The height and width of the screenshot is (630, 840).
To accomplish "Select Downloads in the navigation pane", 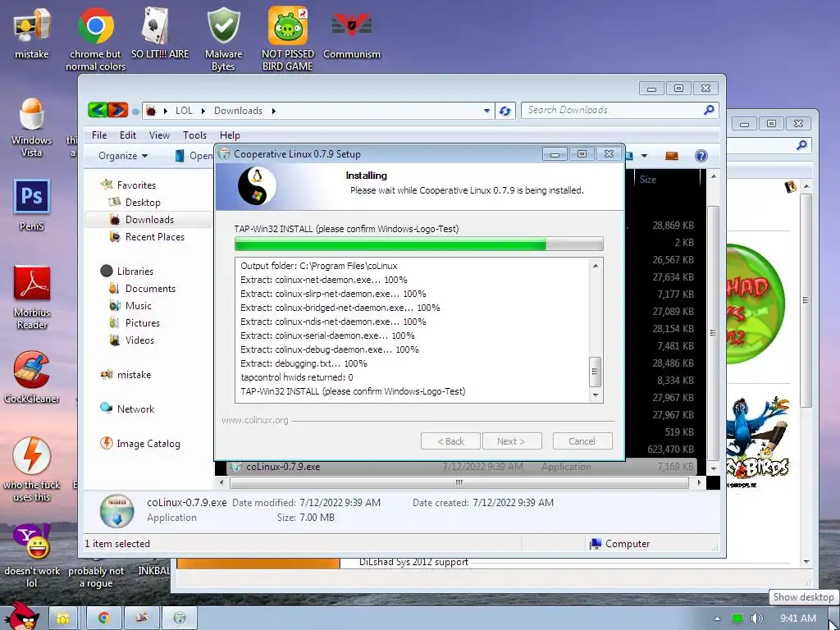I will [x=148, y=220].
